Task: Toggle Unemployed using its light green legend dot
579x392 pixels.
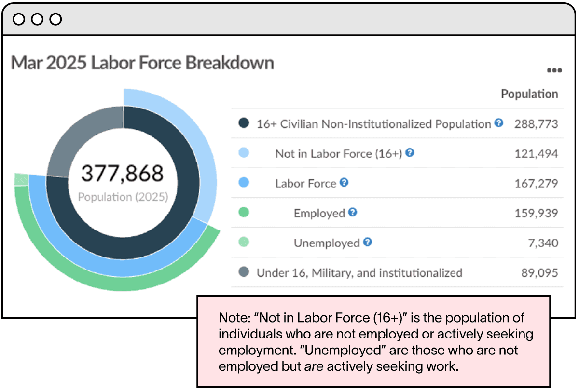Action: pyautogui.click(x=243, y=243)
